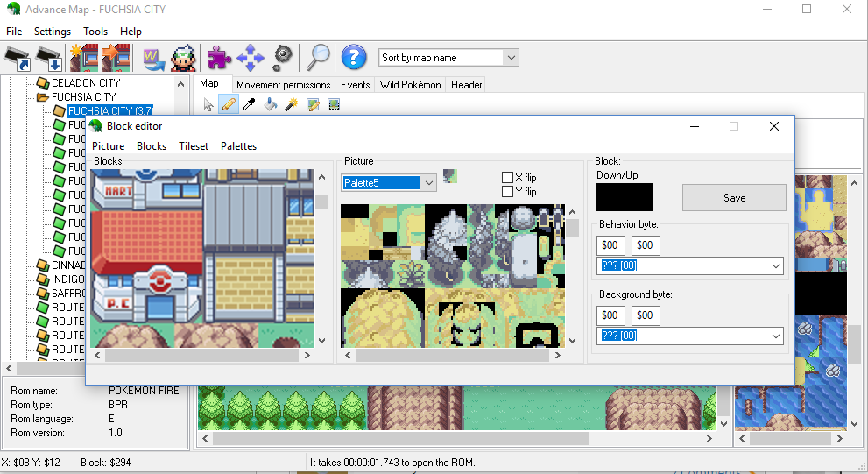Select the FUCHSIA CITY (3.7) map entry
868x474 pixels.
110,110
